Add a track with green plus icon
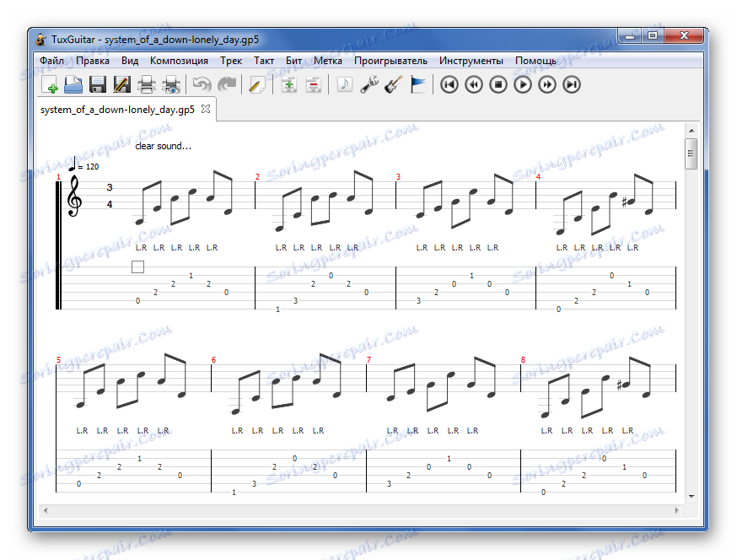Image resolution: width=737 pixels, height=560 pixels. point(288,85)
